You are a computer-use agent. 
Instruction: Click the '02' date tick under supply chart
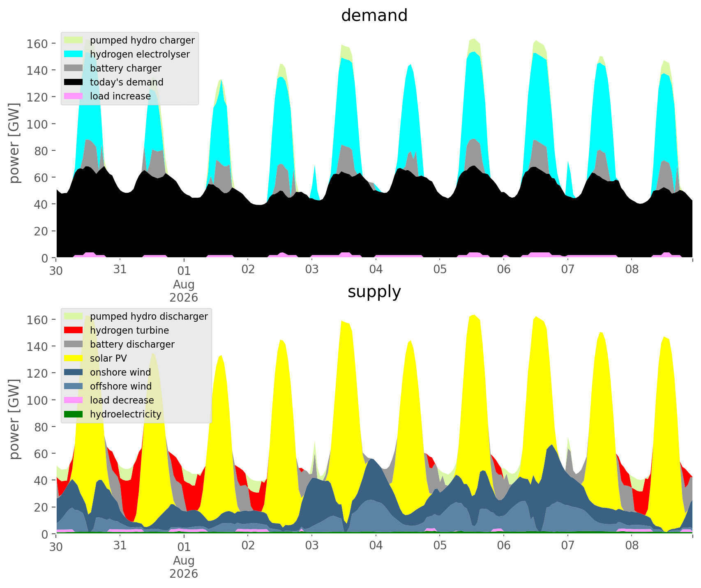248,546
